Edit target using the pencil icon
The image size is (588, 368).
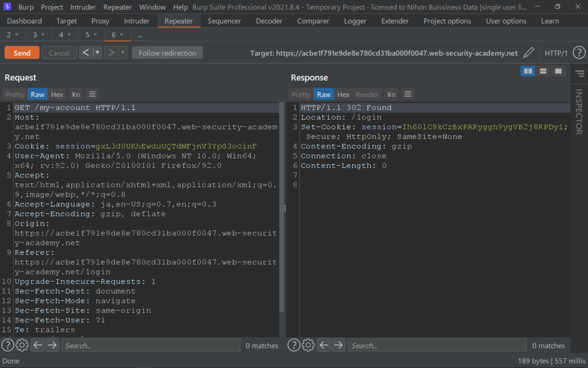pyautogui.click(x=529, y=53)
